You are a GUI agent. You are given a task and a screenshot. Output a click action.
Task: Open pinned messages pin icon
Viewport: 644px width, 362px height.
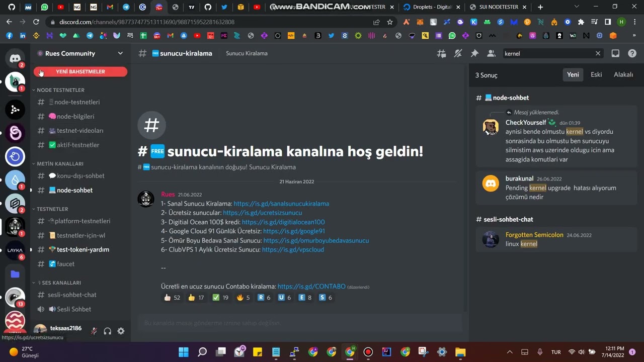point(474,53)
